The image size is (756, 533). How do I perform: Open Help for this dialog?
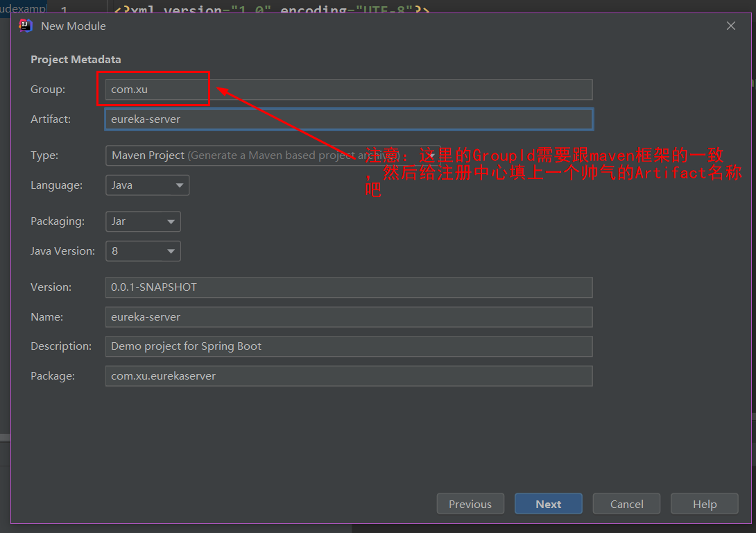(x=705, y=504)
